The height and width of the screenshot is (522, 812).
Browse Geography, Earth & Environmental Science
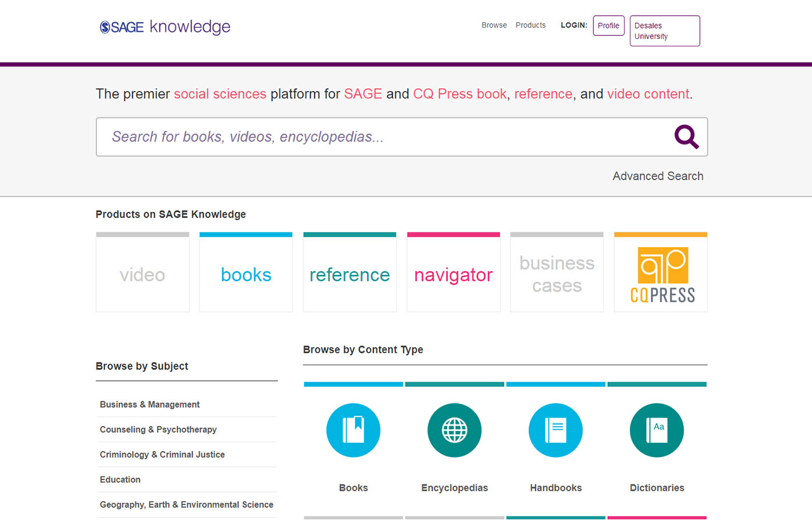186,505
